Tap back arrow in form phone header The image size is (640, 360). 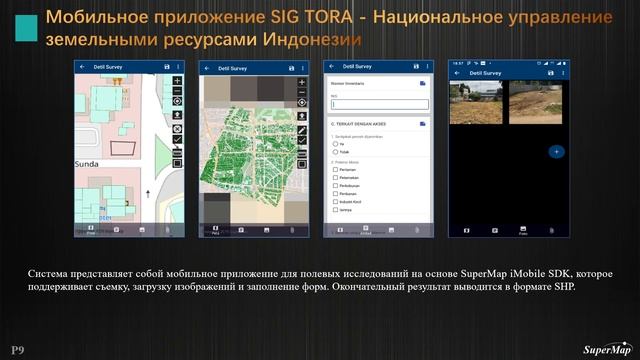pyautogui.click(x=331, y=66)
